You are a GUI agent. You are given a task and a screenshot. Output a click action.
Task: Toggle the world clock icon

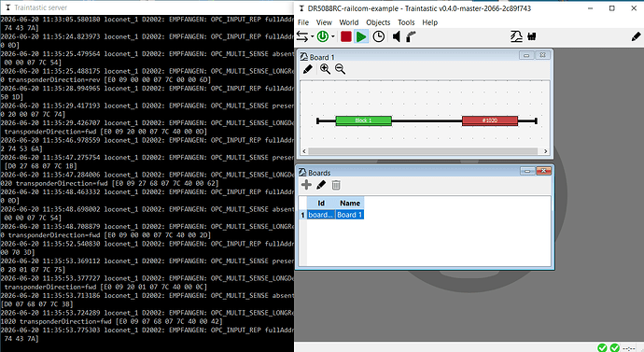(379, 37)
